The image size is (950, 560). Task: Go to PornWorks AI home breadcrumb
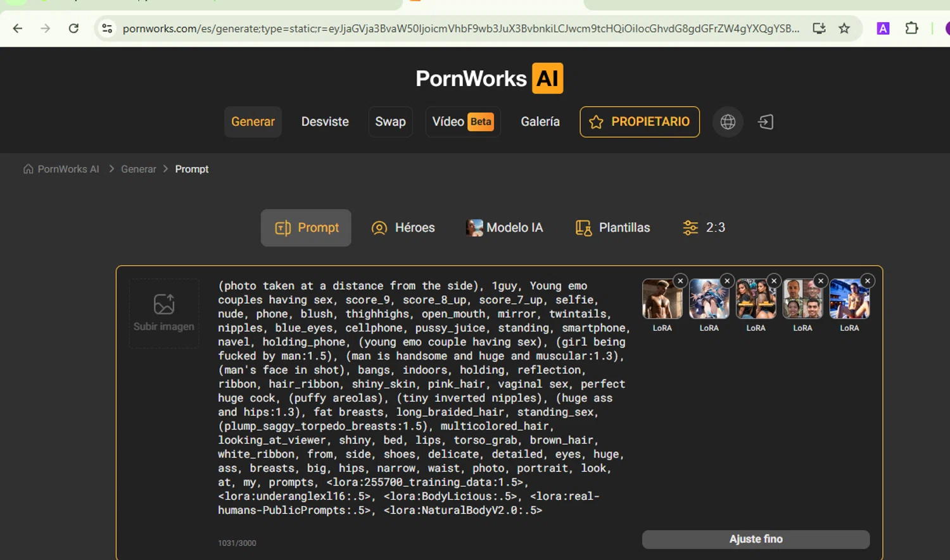tap(61, 169)
